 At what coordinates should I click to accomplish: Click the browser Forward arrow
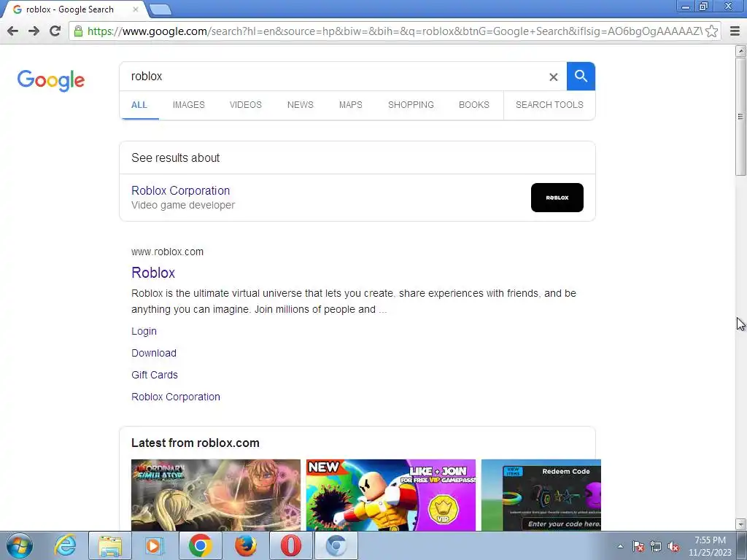click(x=34, y=31)
